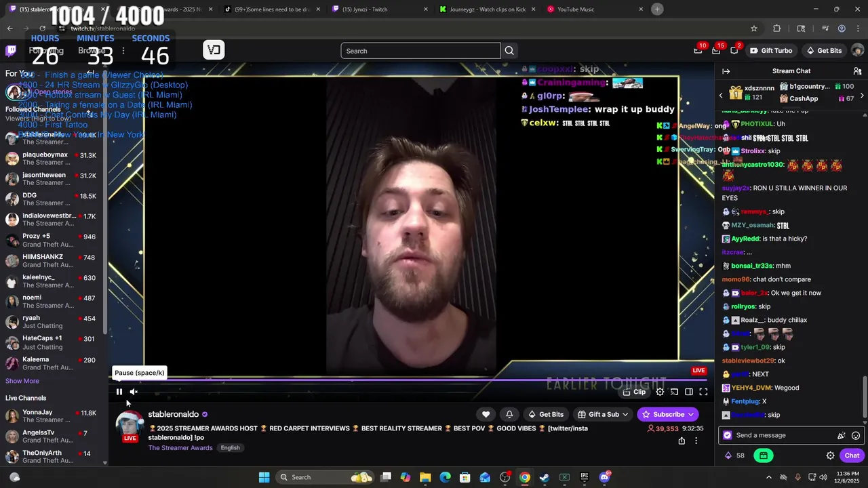Viewport: 868px width, 488px height.
Task: Enter fullscreen on the video player
Action: pyautogui.click(x=703, y=392)
